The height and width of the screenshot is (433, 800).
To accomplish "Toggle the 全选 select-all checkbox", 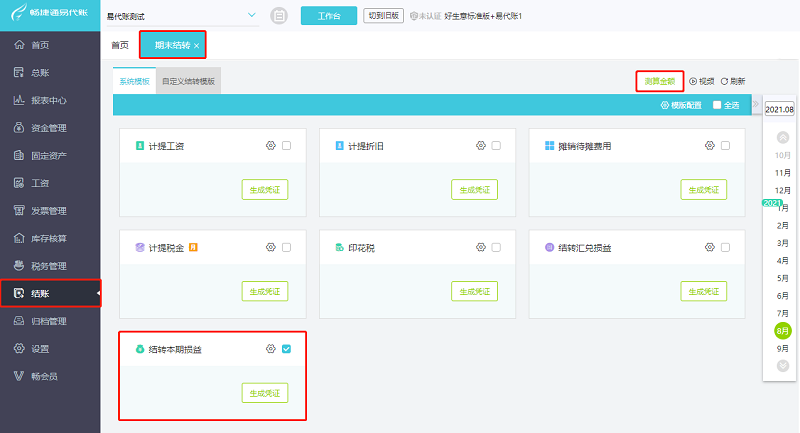I will (717, 105).
